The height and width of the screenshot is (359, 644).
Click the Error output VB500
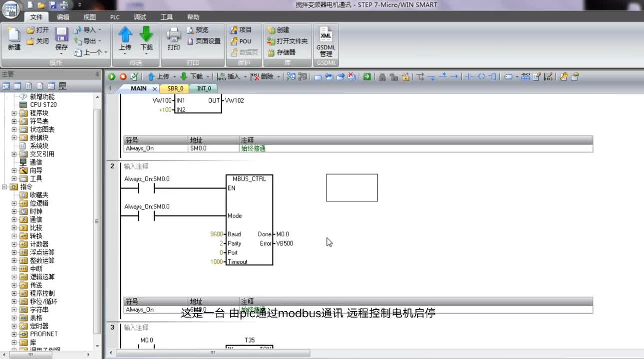coord(285,243)
